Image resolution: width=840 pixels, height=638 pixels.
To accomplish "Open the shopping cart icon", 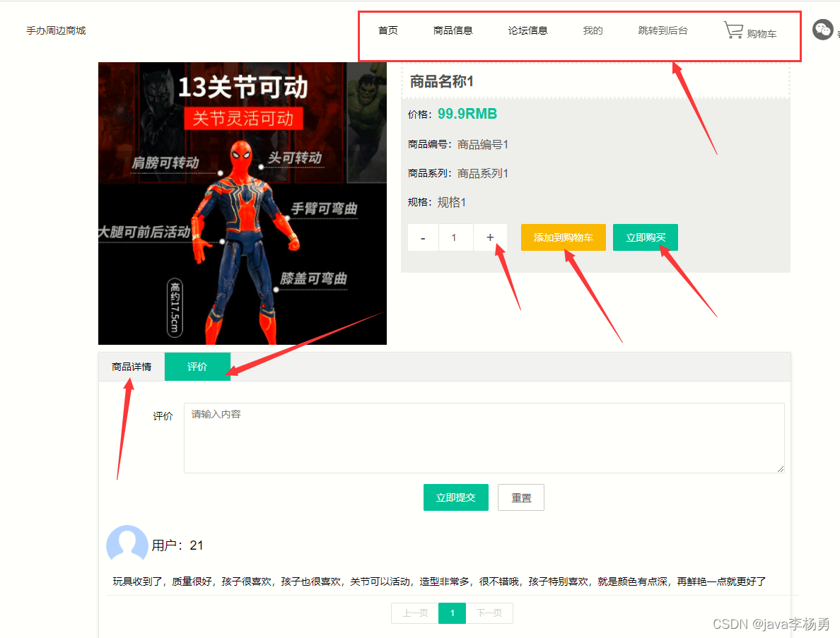I will coord(733,30).
